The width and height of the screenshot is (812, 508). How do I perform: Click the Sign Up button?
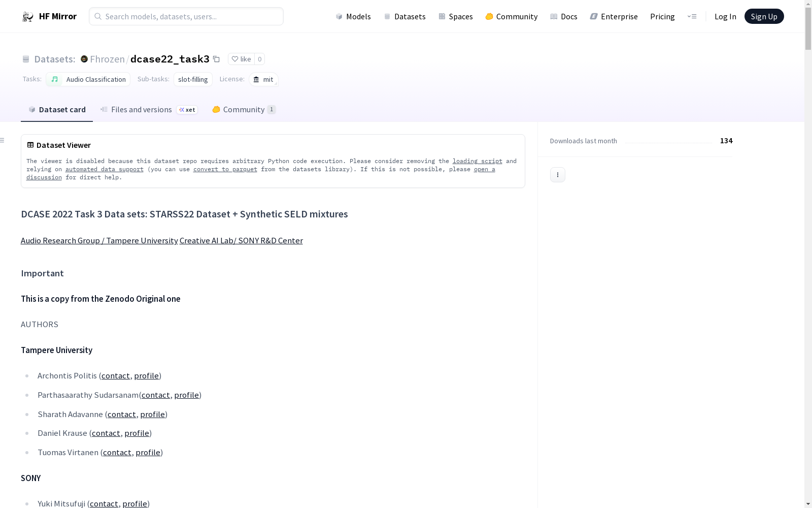coord(764,16)
